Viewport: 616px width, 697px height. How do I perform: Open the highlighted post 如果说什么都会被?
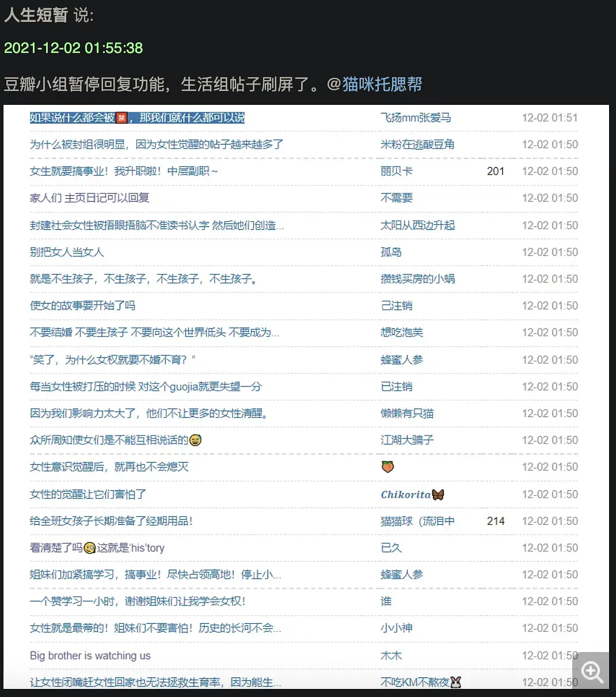(x=137, y=118)
